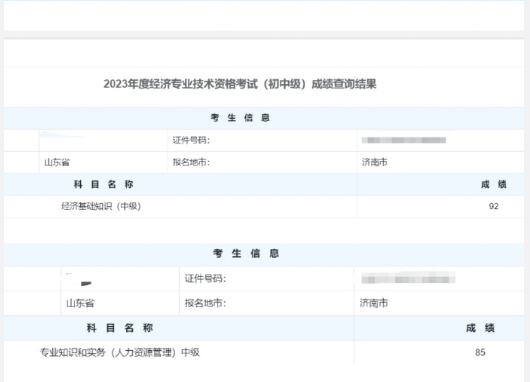Select the '科目名称' header above 经济基础知识
This screenshot has height=382, width=530.
coord(103,184)
